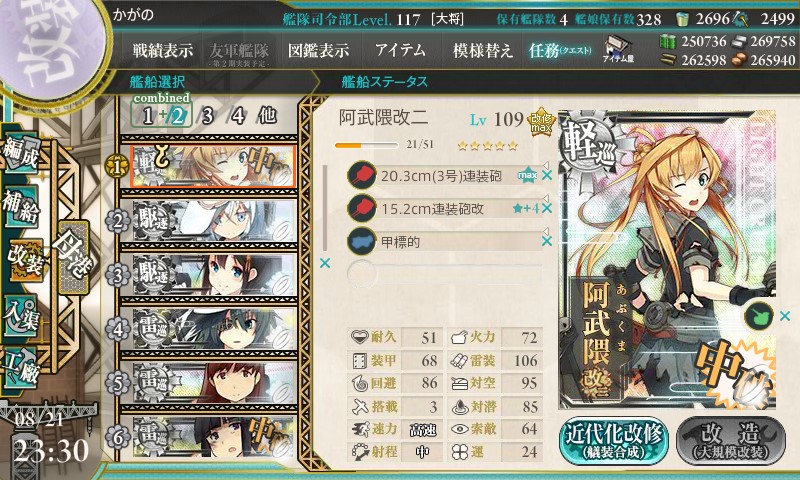This screenshot has height=480, width=800.
Task: Switch to the 他 other ships tab
Action: tap(267, 115)
